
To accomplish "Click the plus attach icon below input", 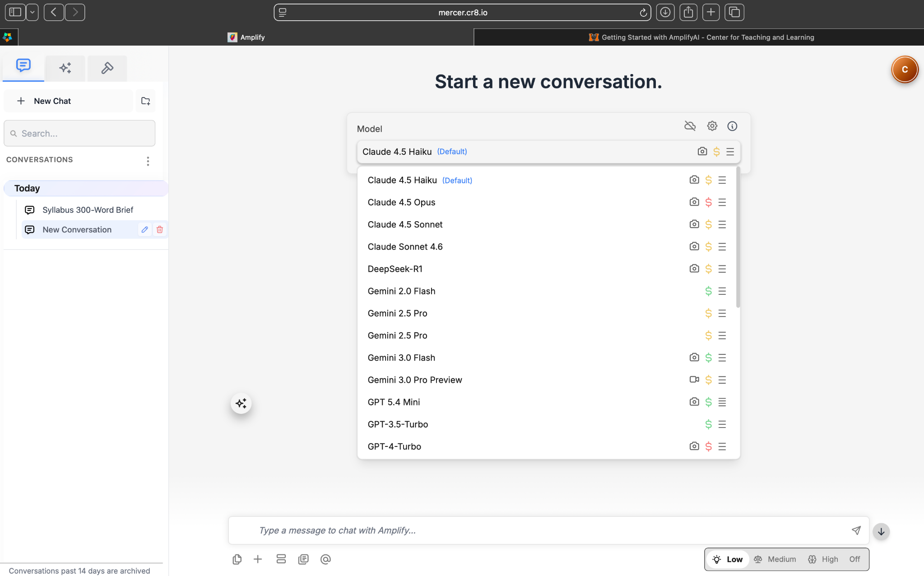I will 258,559.
